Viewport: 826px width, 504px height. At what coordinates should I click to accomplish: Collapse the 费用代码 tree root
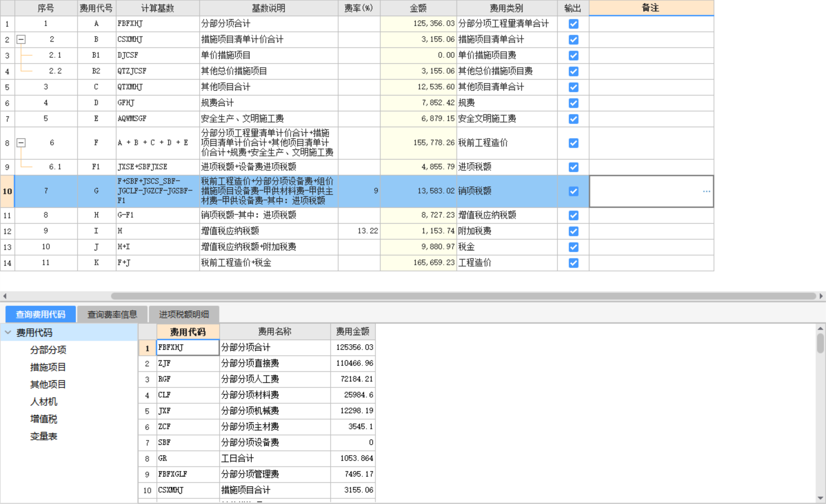(8, 332)
